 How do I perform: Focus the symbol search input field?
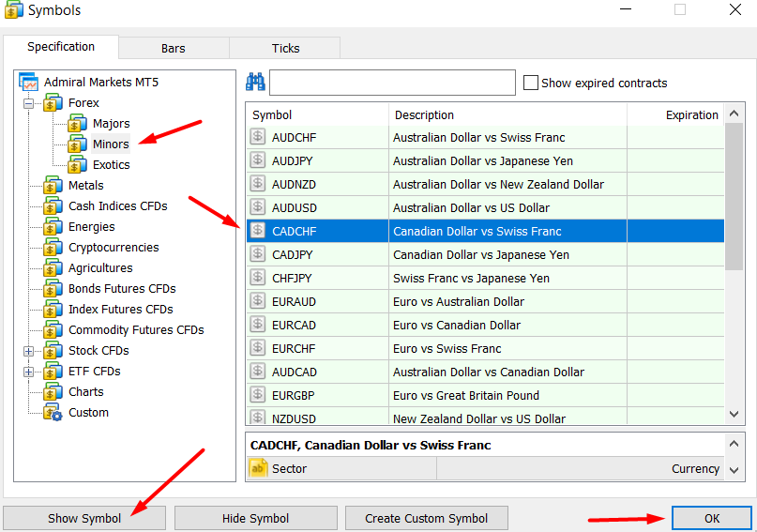click(392, 83)
